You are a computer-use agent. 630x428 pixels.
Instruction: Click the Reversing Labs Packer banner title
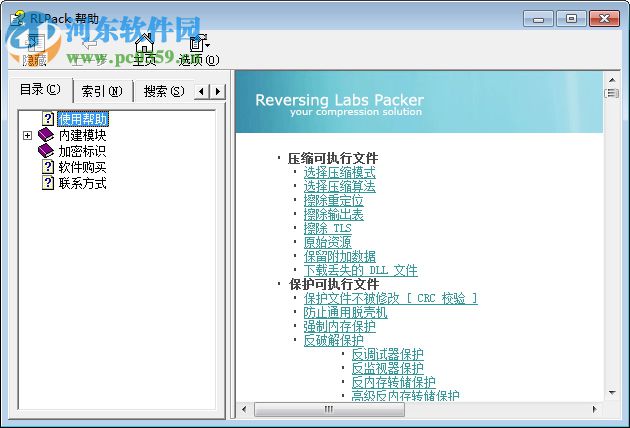click(x=340, y=100)
